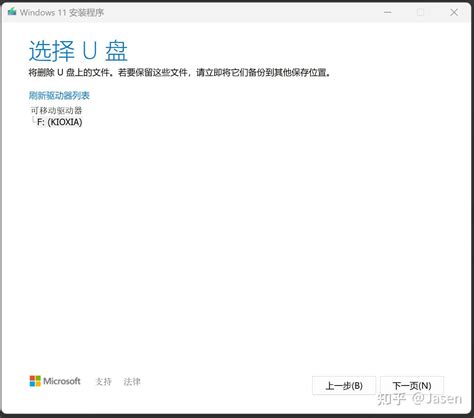Close the Windows 11 setup window
474x418 pixels.
point(454,12)
